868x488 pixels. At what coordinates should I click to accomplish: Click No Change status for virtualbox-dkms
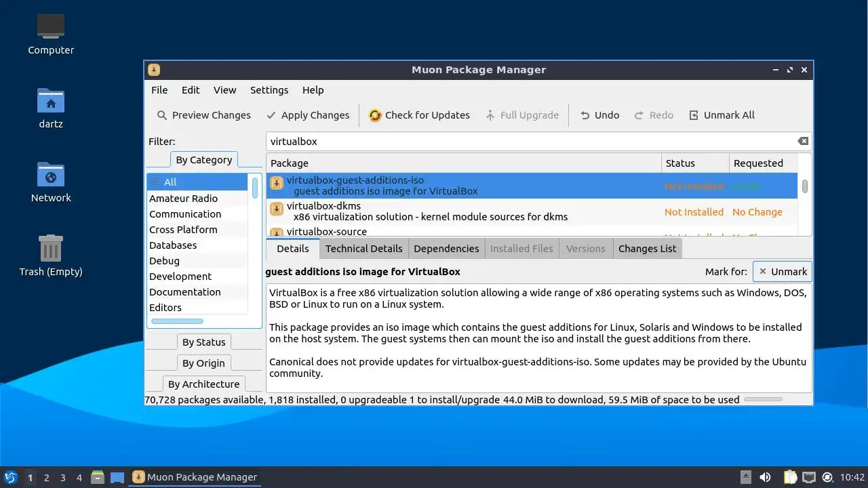[757, 212]
